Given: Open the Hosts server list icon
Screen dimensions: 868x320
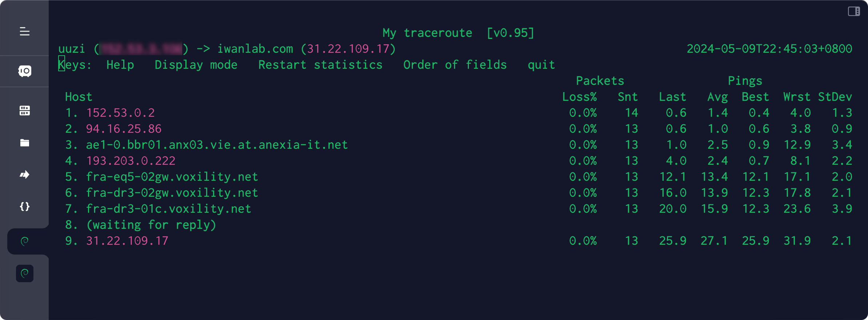Looking at the screenshot, I should (24, 111).
